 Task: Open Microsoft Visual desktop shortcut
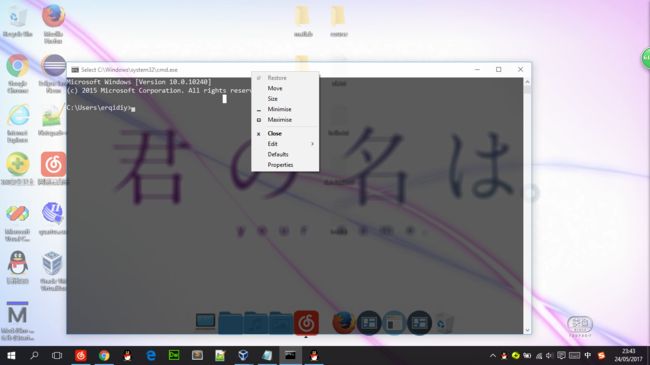point(17,222)
